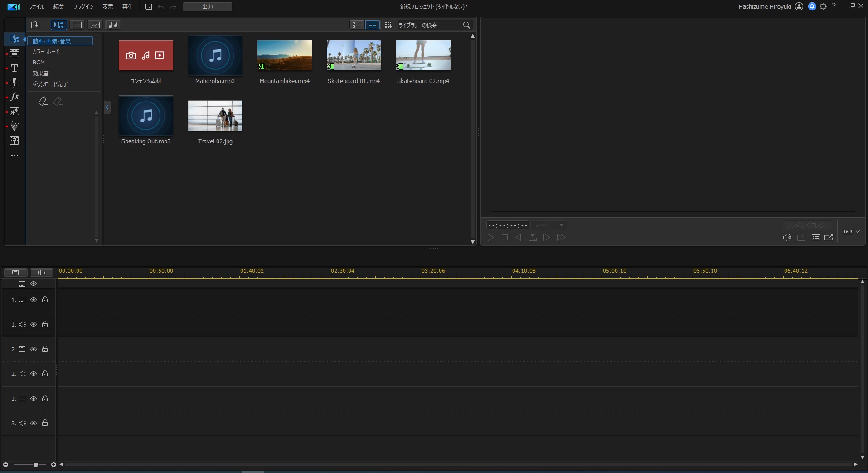Click the 出力 produce button
The image size is (868, 473).
208,7
